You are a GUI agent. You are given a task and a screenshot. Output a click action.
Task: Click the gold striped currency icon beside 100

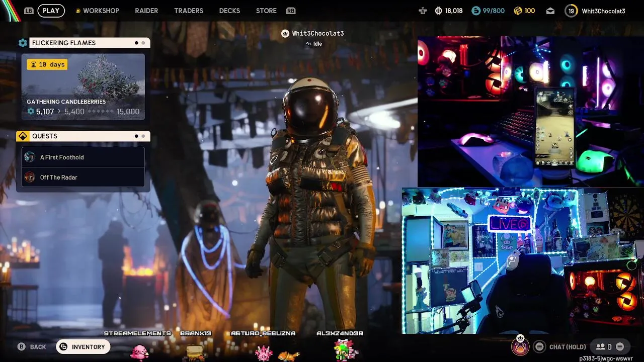point(517,11)
